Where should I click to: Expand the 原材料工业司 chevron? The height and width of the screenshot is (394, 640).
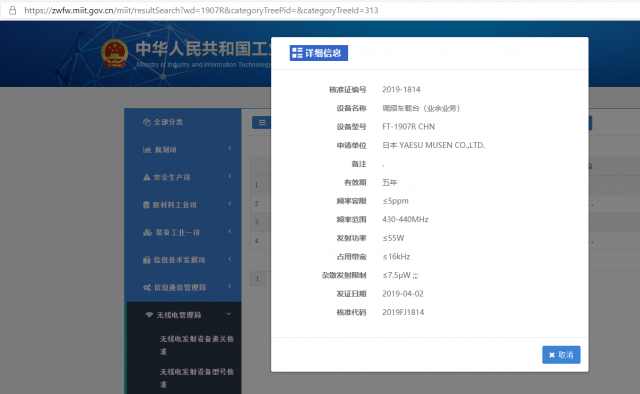point(230,204)
